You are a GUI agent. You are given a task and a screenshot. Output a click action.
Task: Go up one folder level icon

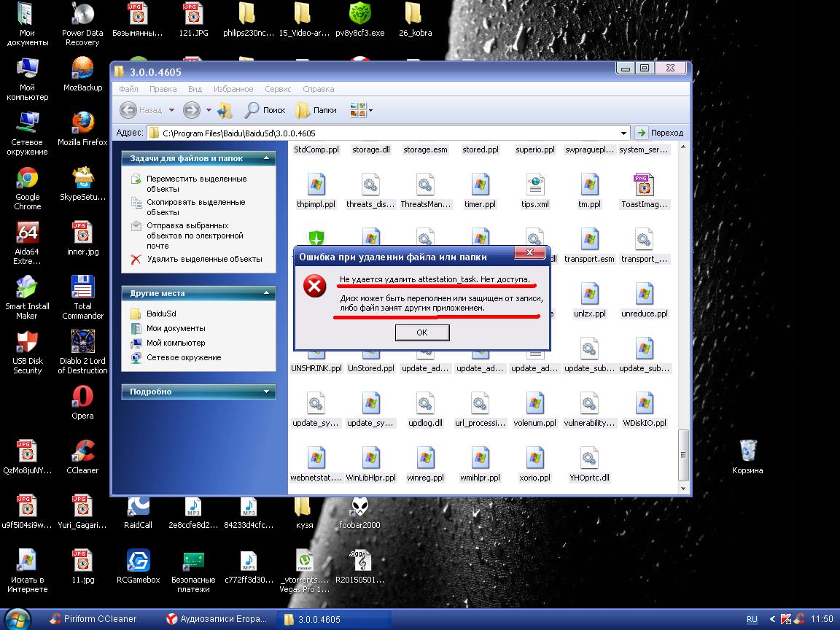[225, 110]
